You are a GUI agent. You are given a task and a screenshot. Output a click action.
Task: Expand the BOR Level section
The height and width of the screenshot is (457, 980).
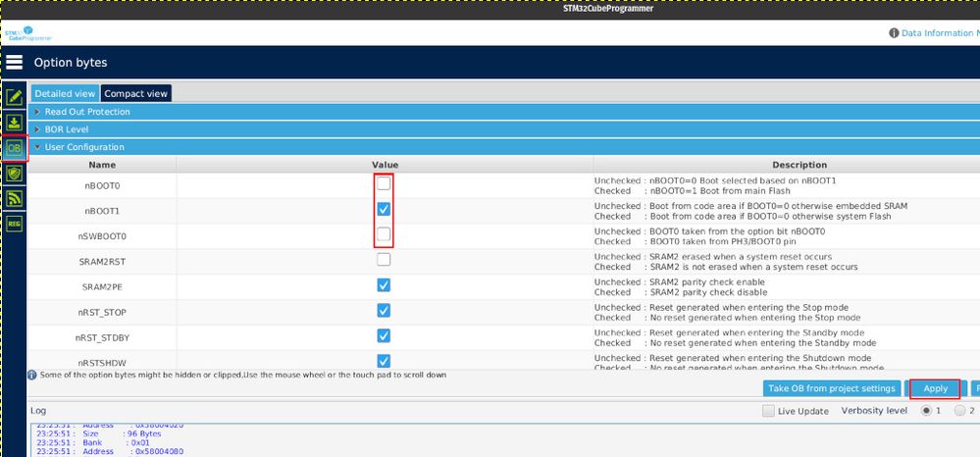tap(504, 129)
